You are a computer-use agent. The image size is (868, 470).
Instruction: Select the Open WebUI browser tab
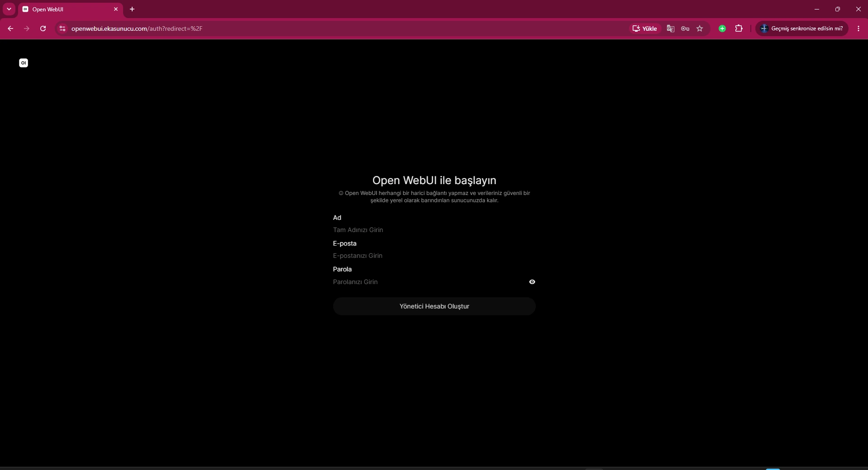click(x=70, y=9)
